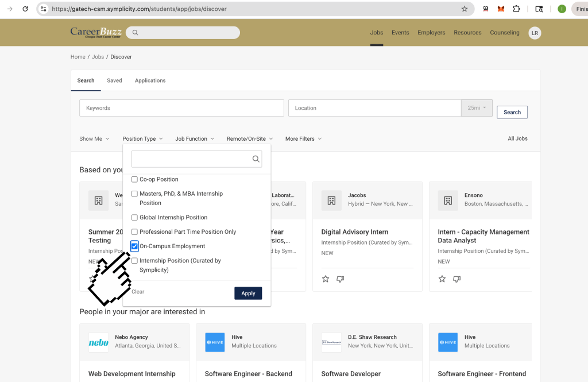Open the green browser profile avatar
588x382 pixels.
point(562,9)
